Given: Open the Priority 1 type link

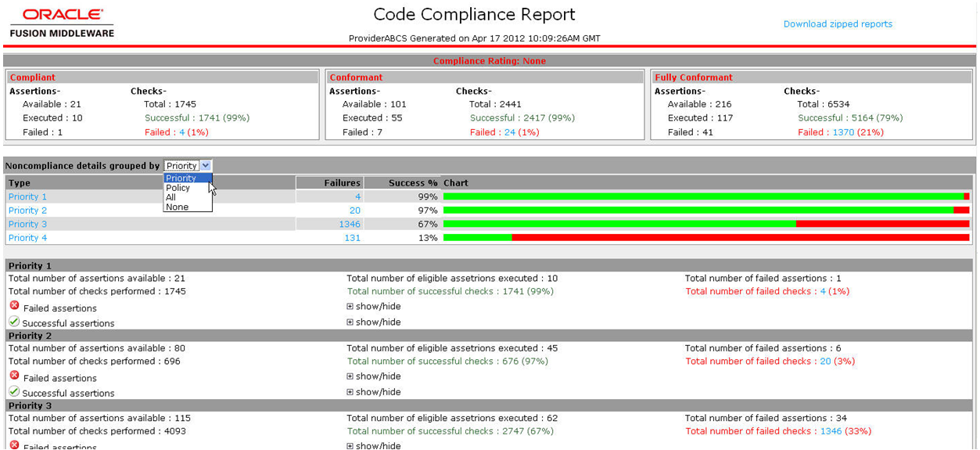Looking at the screenshot, I should click(x=27, y=197).
